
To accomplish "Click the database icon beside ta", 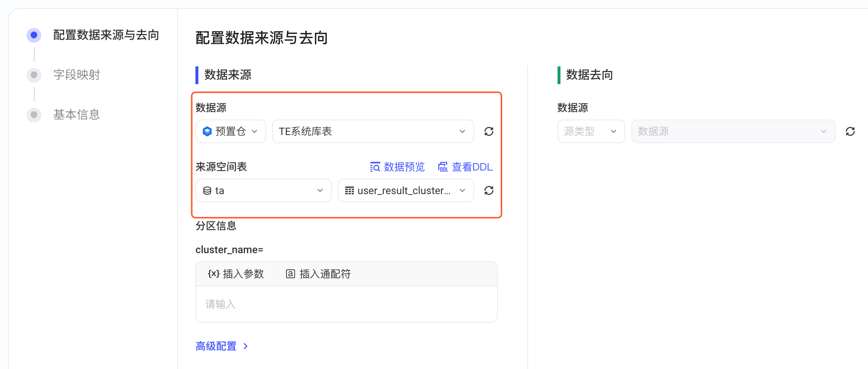I will (x=207, y=190).
